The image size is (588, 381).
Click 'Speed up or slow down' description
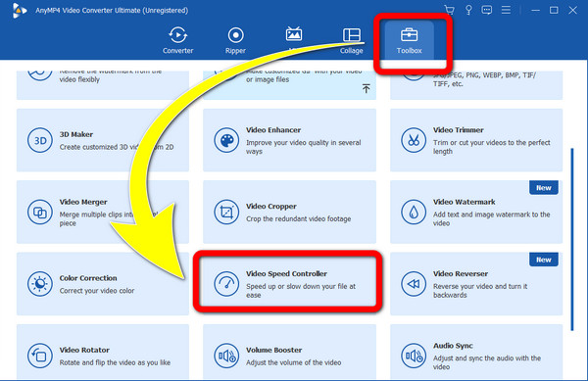301,291
